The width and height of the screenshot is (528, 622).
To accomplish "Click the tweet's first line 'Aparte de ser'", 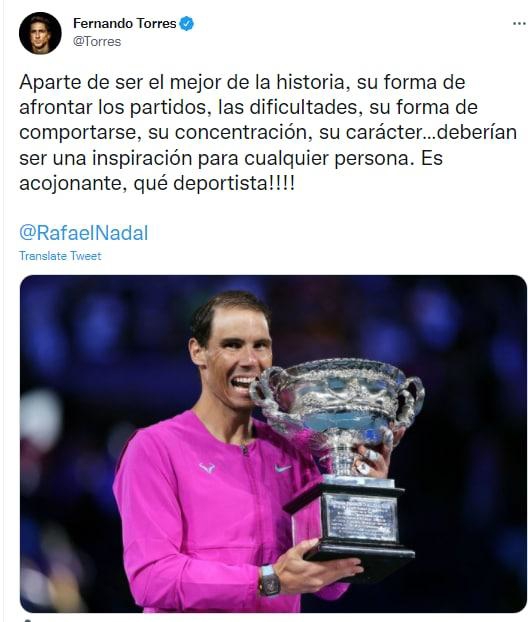I will tap(81, 82).
